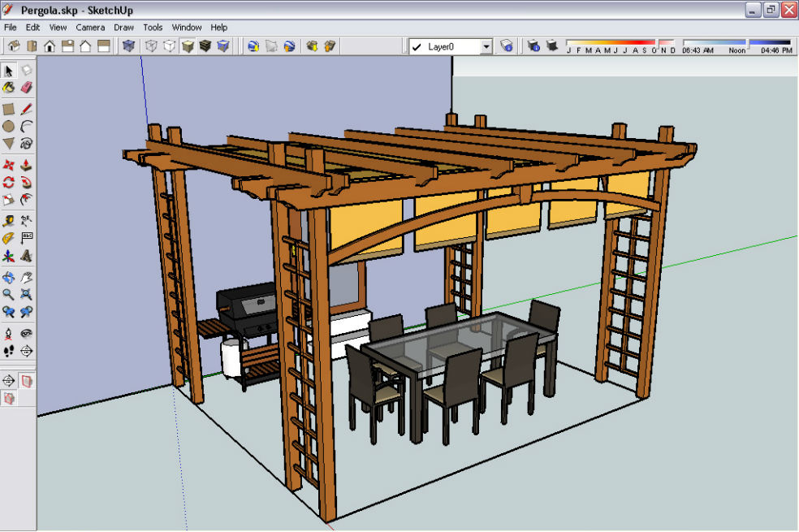Screen dimensions: 799x532
Task: Click the Zoom magnifier tool
Action: click(9, 295)
